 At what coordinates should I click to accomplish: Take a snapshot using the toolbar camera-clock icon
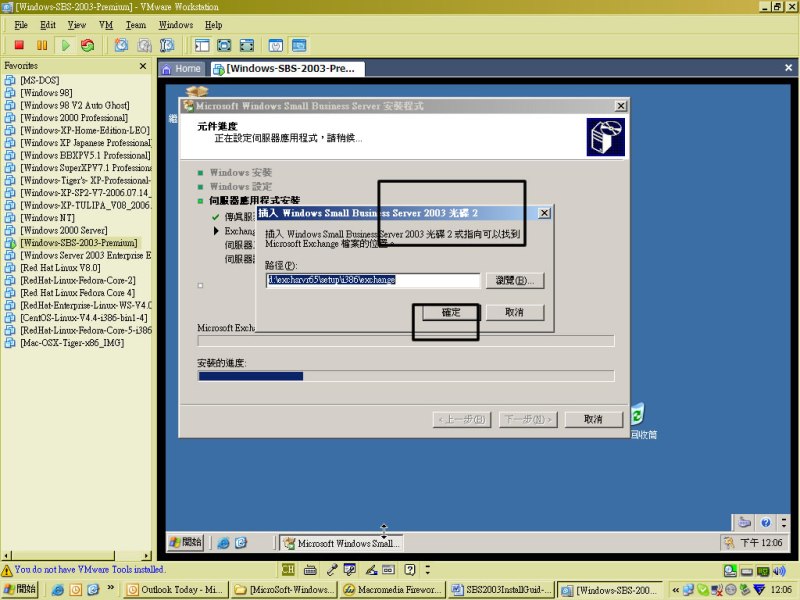pos(121,45)
